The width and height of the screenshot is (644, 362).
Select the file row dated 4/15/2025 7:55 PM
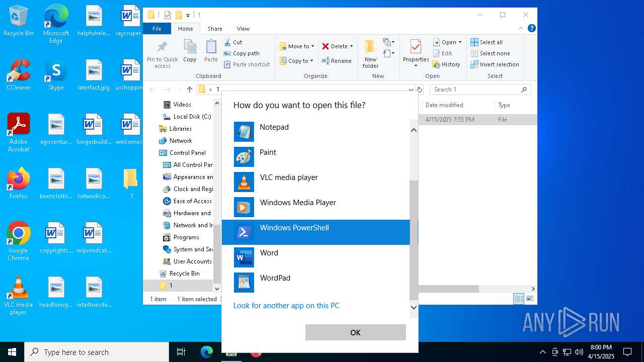tap(478, 120)
